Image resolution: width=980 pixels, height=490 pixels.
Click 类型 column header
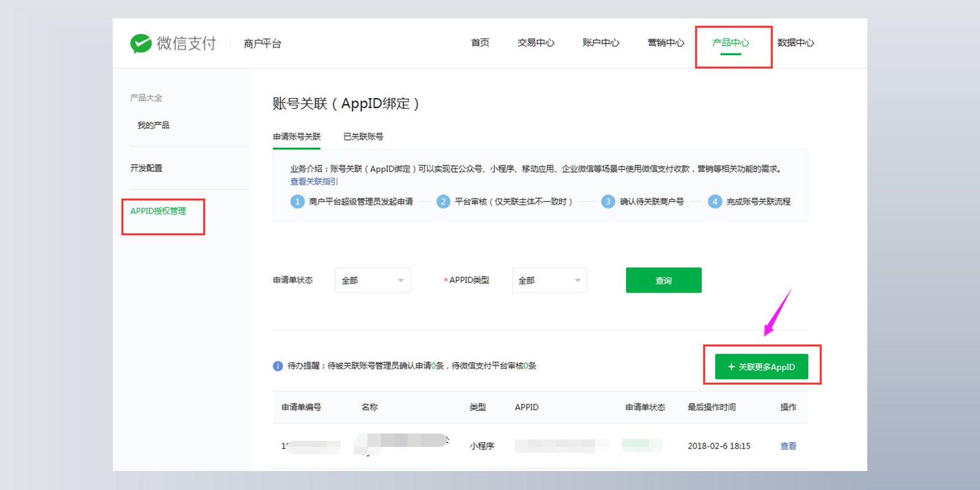[x=478, y=407]
